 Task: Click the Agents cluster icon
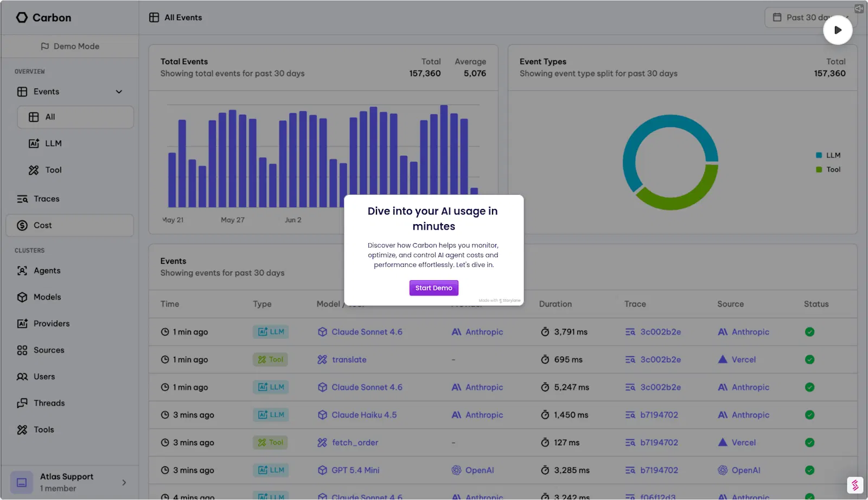[22, 270]
